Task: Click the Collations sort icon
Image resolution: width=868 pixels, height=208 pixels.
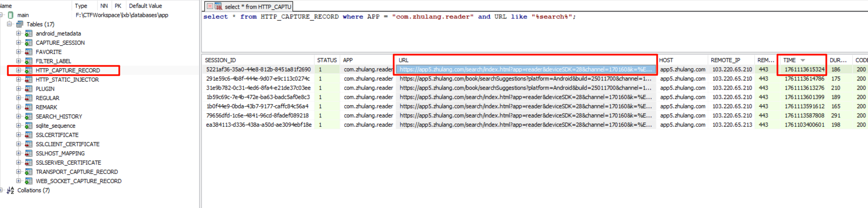Action: (x=11, y=190)
